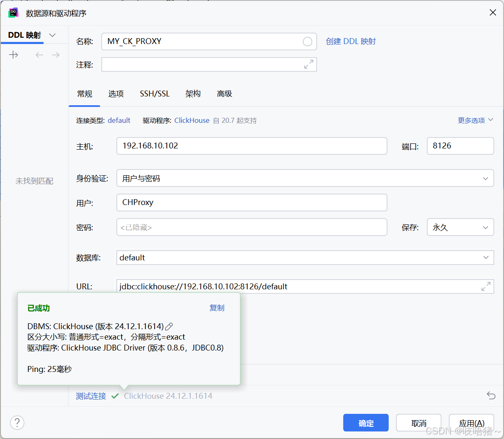Click the 主机 field with 192.168.10.102
The width and height of the screenshot is (504, 439).
[x=252, y=146]
